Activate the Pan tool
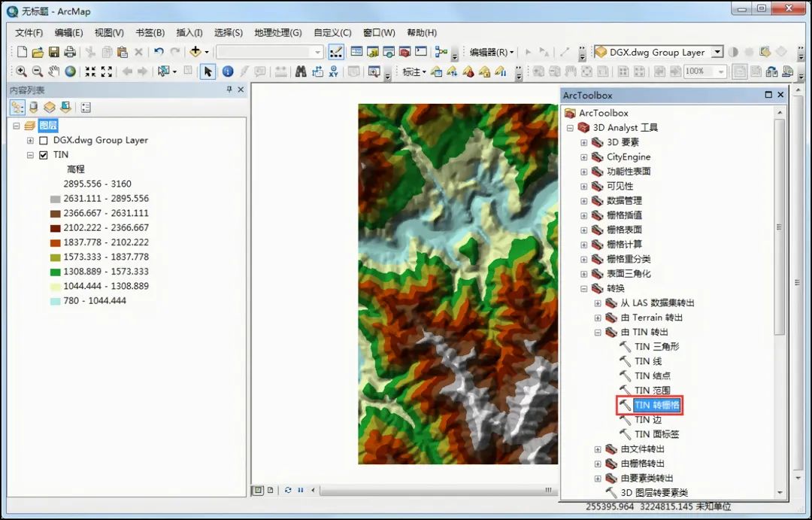Image resolution: width=812 pixels, height=520 pixels. 53,71
